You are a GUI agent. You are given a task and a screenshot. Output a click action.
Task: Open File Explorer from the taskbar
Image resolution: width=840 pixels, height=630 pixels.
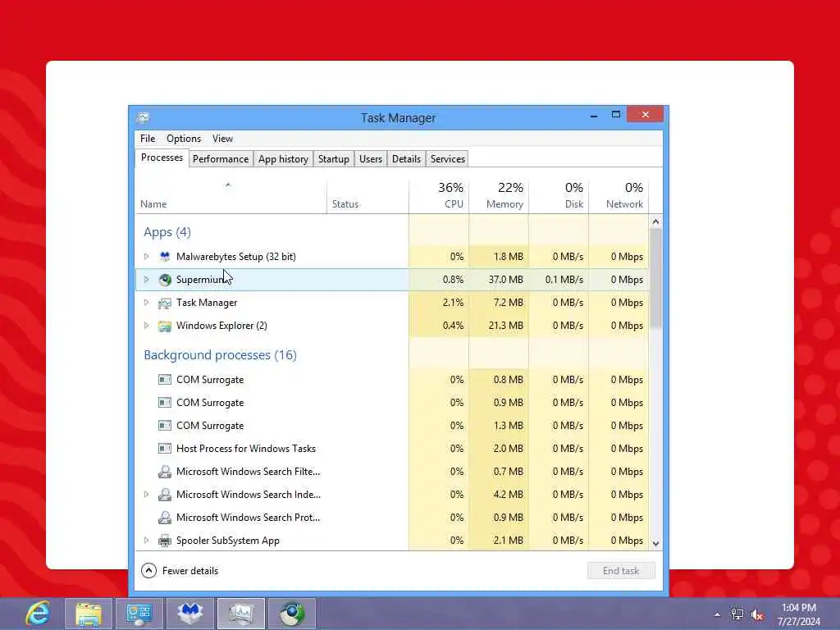[89, 614]
